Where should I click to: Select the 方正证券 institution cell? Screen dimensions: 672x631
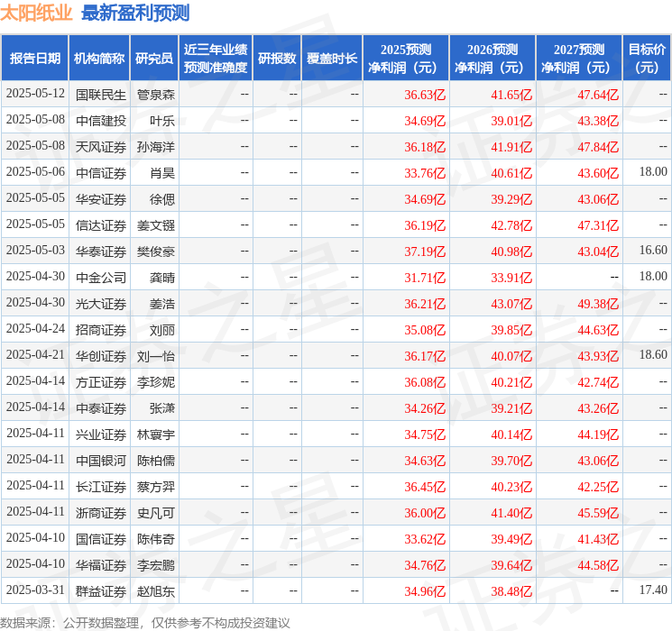coord(101,382)
